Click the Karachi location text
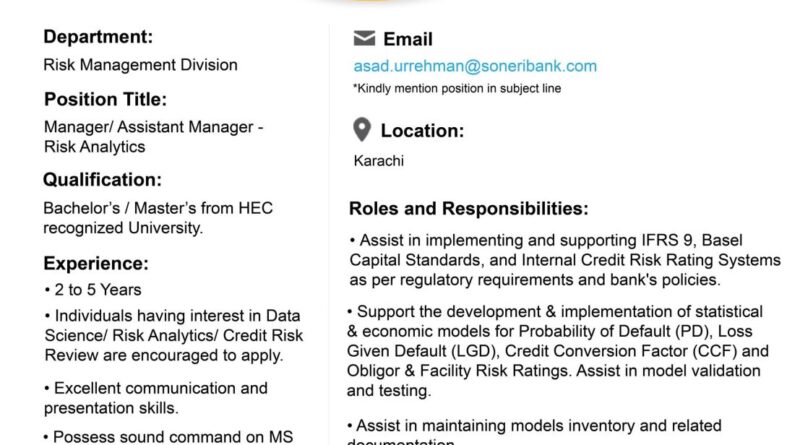Image resolution: width=800 pixels, height=445 pixels. [x=377, y=160]
